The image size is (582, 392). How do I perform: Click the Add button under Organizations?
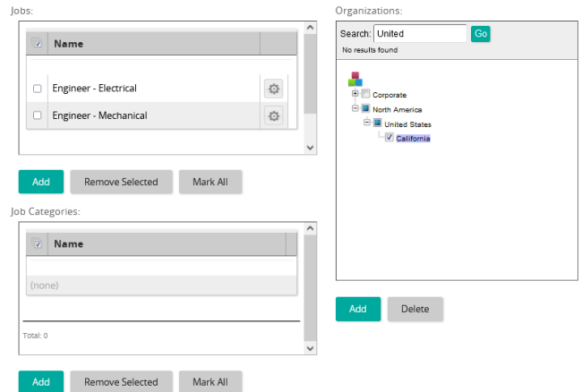(x=358, y=309)
